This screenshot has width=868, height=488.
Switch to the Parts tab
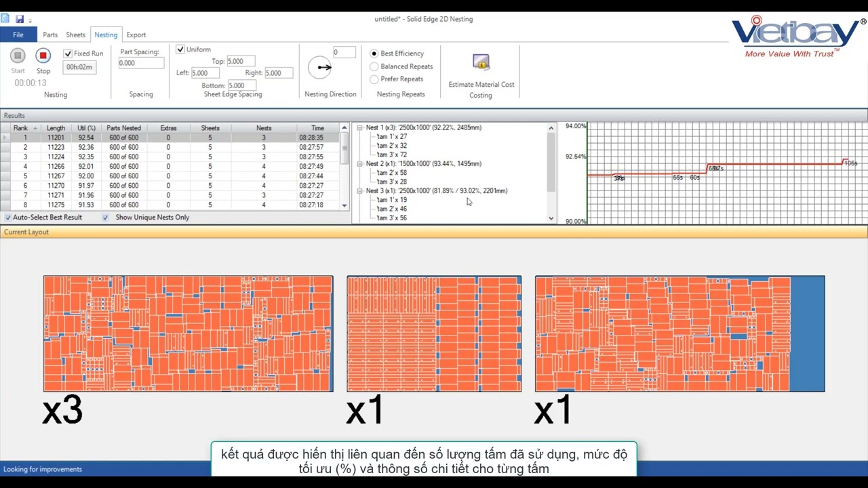50,35
